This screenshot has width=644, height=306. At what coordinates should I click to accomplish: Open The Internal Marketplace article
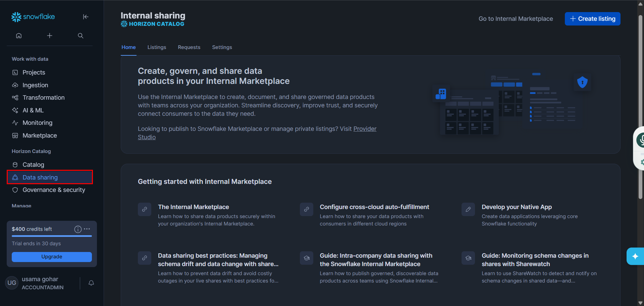coord(194,207)
